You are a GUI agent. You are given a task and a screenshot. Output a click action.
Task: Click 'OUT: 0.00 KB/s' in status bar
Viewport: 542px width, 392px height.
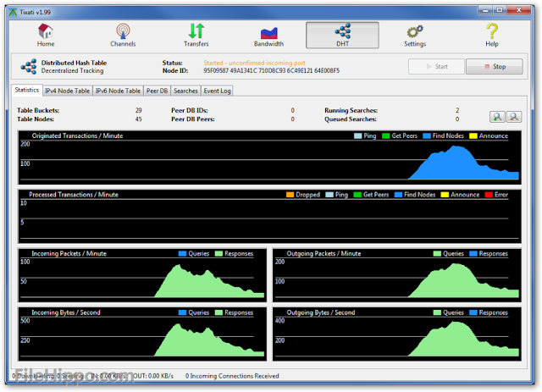pyautogui.click(x=153, y=376)
